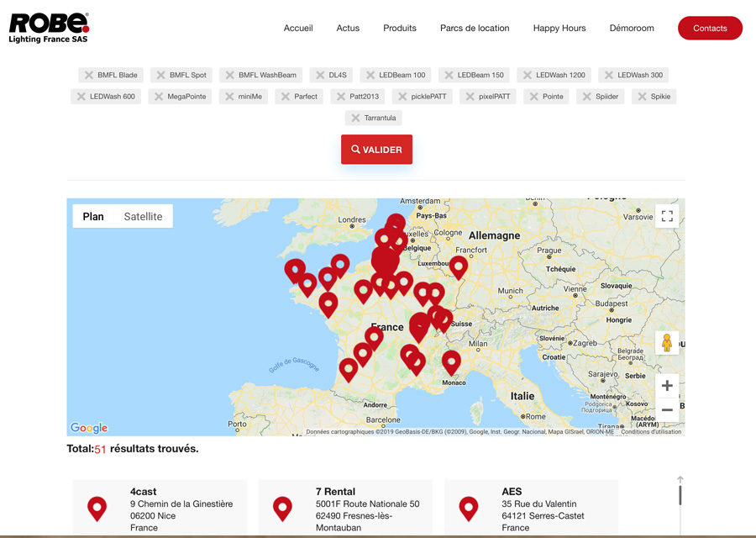Image resolution: width=756 pixels, height=538 pixels.
Task: Remove the Spiider filter tag
Action: click(x=587, y=97)
